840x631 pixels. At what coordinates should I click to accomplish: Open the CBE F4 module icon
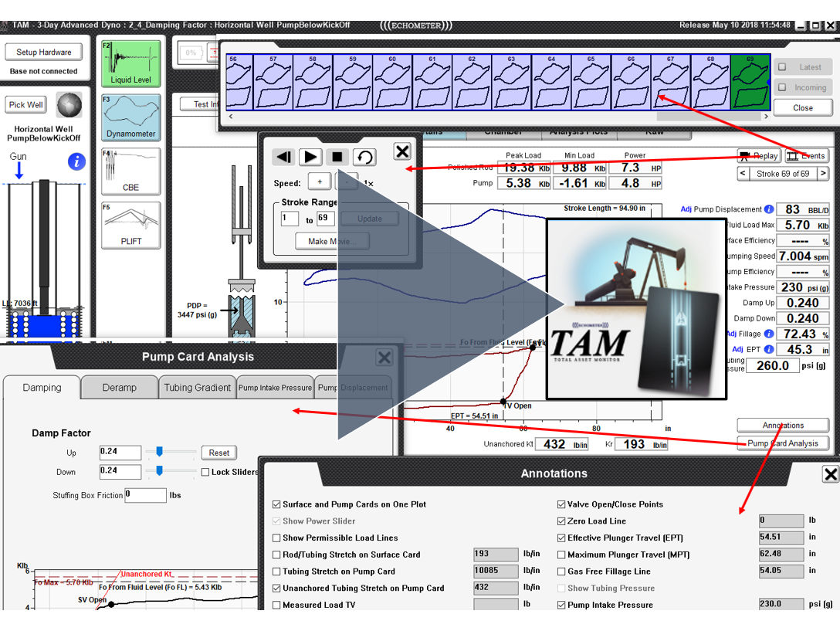pos(130,171)
